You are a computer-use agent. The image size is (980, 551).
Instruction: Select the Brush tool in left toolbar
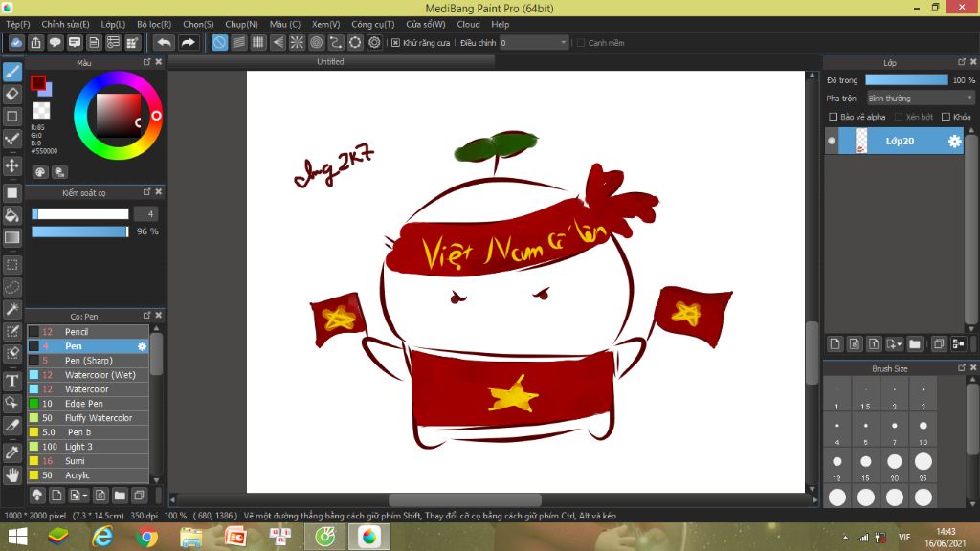click(11, 72)
